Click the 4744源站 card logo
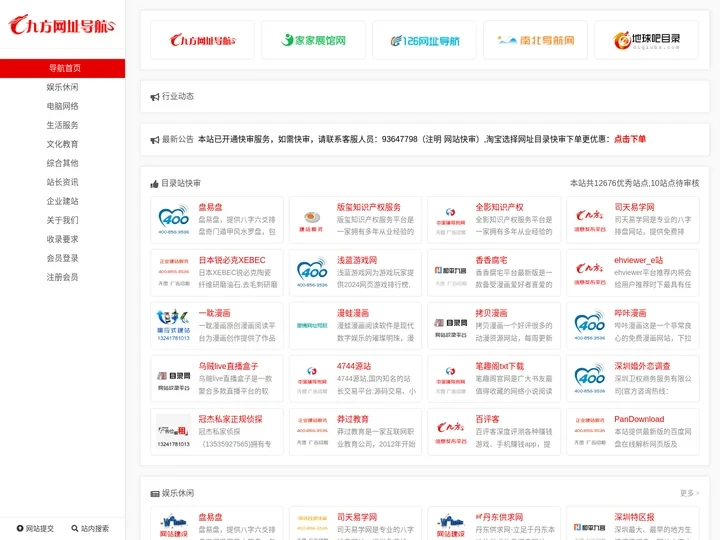Image resolution: width=720 pixels, height=540 pixels. point(312,378)
